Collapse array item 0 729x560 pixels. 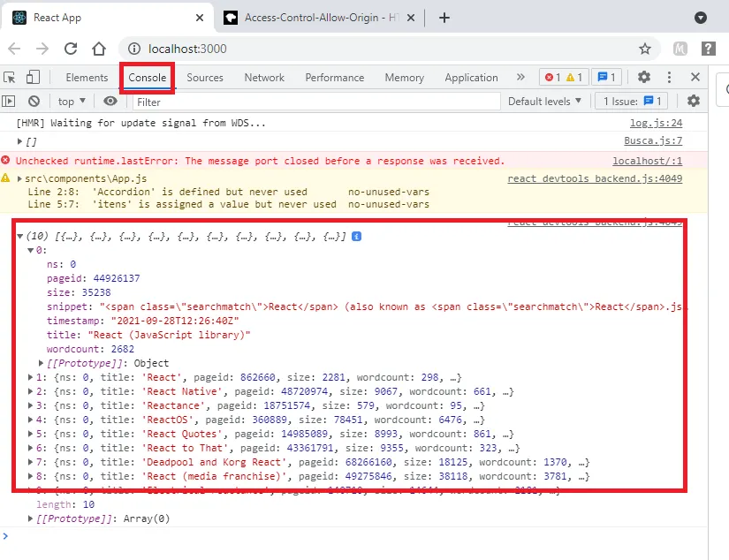pyautogui.click(x=30, y=251)
